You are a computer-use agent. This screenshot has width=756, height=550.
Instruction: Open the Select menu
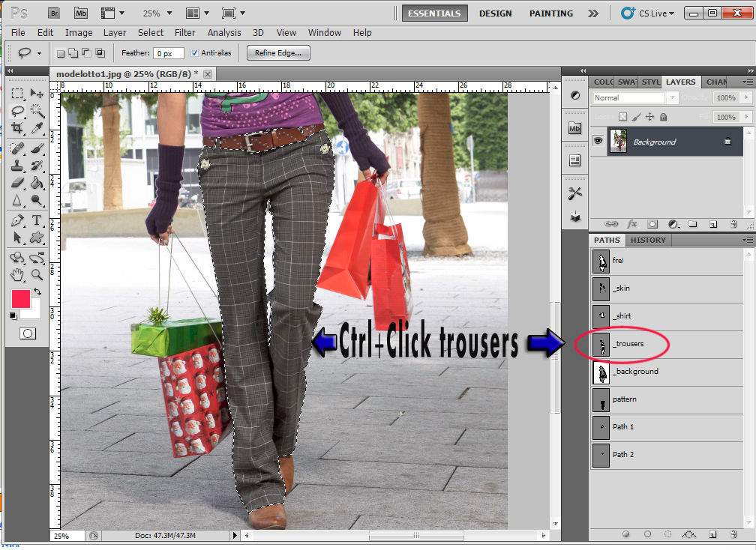tap(151, 33)
